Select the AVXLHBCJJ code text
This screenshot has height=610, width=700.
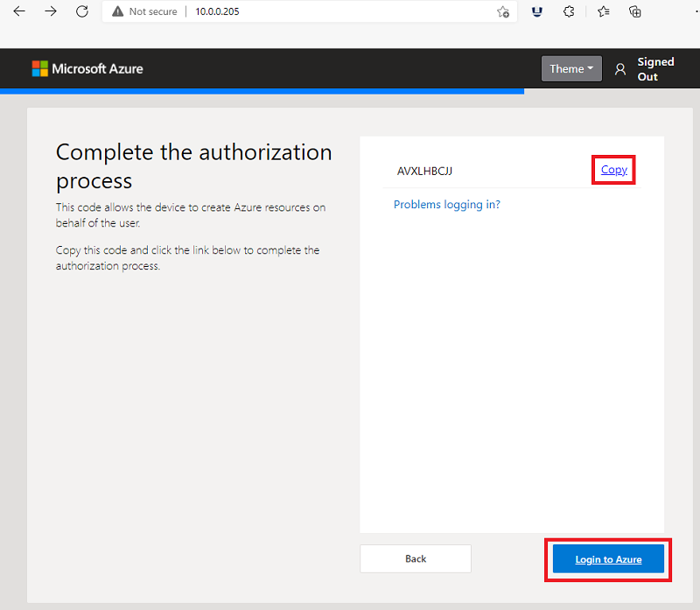424,171
